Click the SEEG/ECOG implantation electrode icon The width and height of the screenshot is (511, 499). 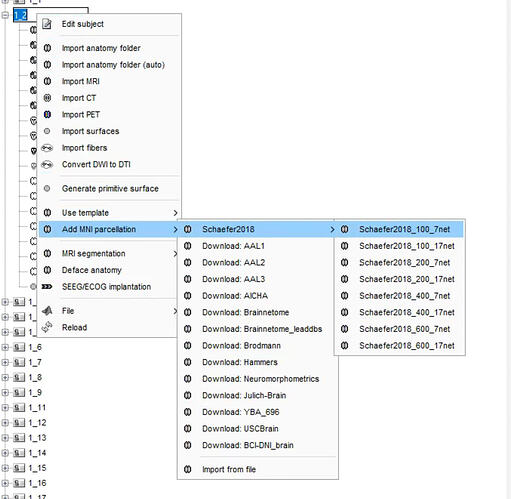(47, 287)
